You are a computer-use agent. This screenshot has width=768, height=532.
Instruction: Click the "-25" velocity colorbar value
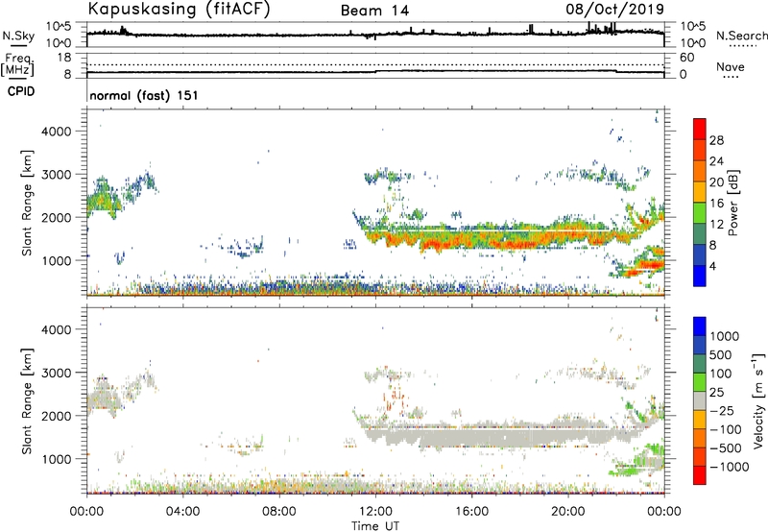pos(722,410)
